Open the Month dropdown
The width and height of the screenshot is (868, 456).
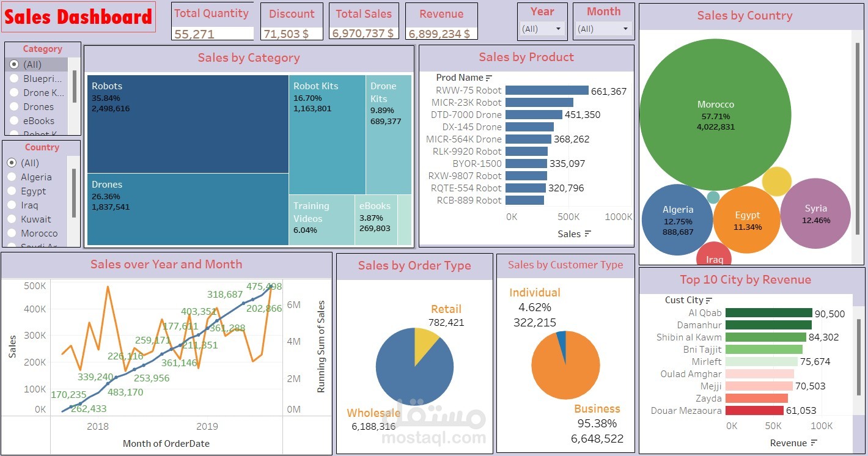click(x=625, y=29)
